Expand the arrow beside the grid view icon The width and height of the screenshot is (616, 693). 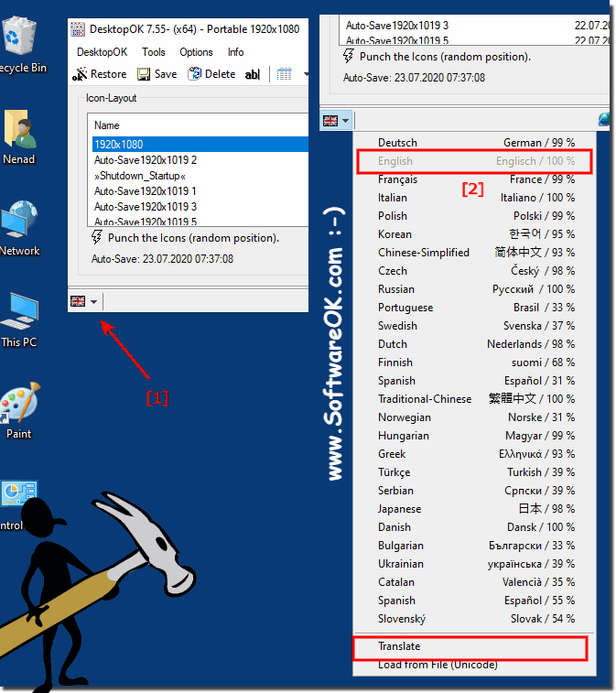click(x=306, y=74)
